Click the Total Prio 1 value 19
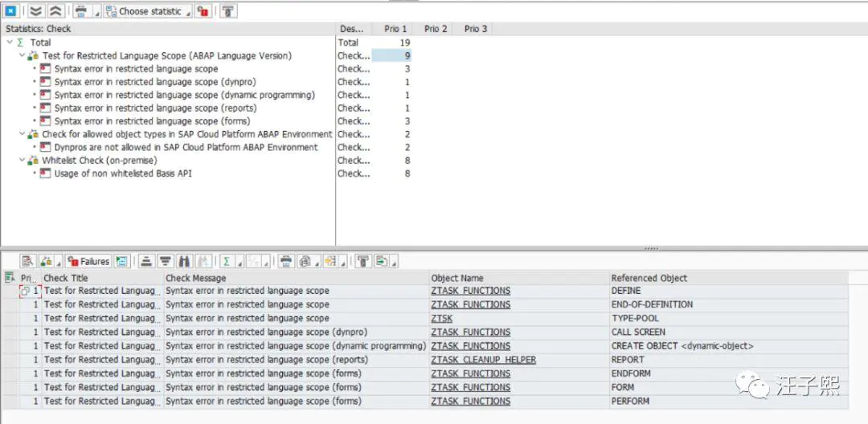Image resolution: width=868 pixels, height=424 pixels. (404, 42)
